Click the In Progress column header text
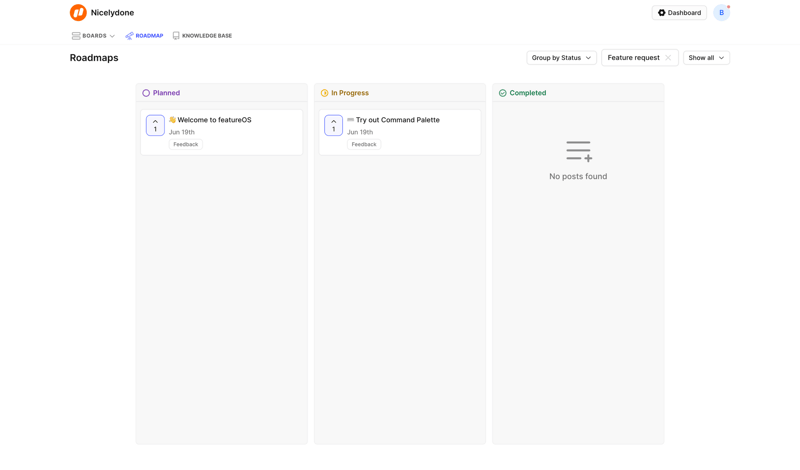 coord(350,93)
